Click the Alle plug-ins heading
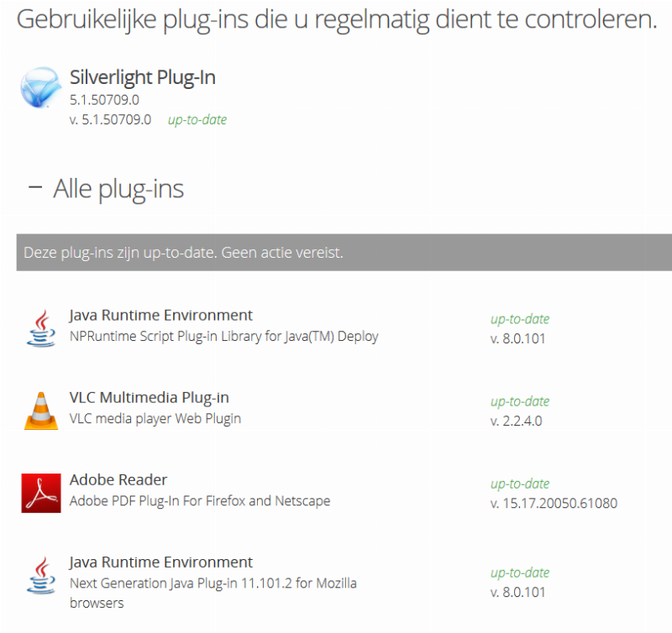Image resolution: width=672 pixels, height=633 pixels. (x=118, y=189)
